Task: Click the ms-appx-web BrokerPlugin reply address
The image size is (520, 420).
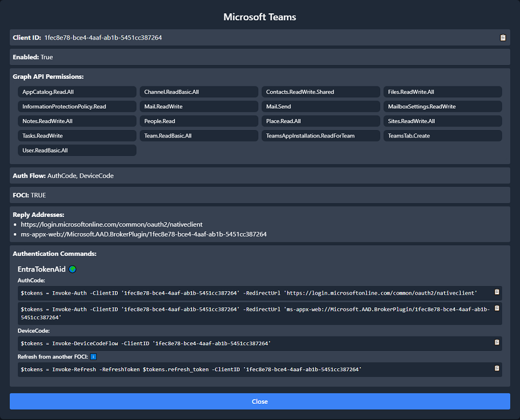Action: tap(143, 234)
